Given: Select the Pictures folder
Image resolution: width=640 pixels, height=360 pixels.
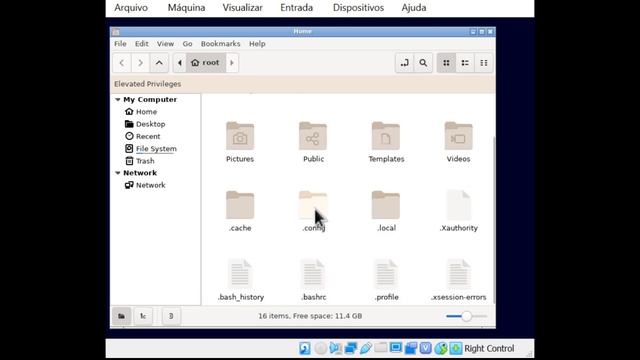Looking at the screenshot, I should (x=240, y=142).
